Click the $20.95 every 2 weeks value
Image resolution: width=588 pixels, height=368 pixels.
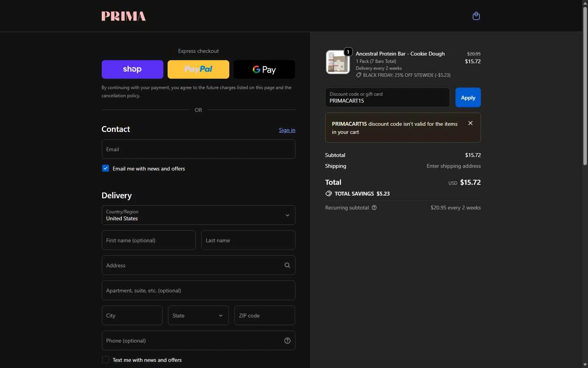[455, 208]
